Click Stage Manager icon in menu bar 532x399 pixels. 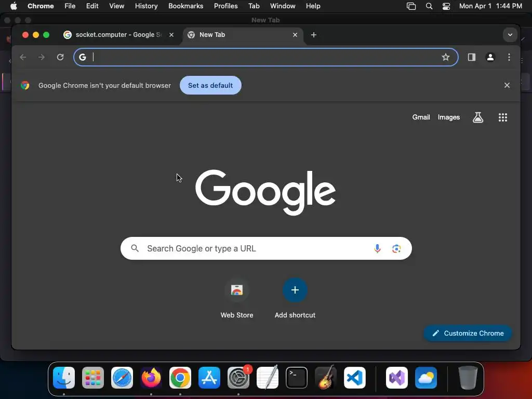click(411, 6)
